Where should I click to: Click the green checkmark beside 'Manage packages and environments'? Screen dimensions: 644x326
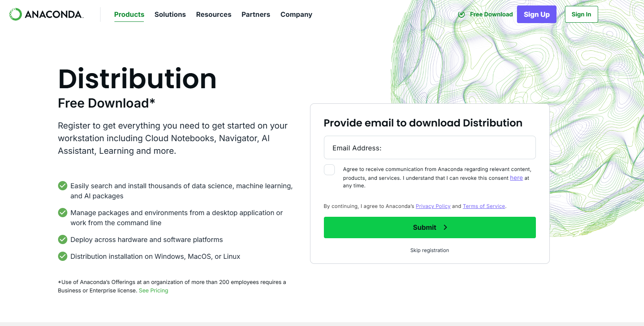coord(63,213)
